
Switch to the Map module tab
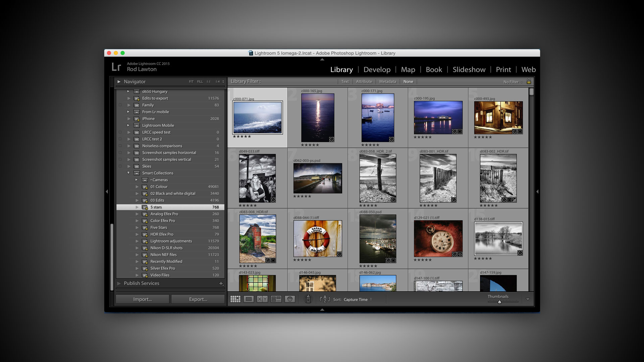[x=408, y=69]
